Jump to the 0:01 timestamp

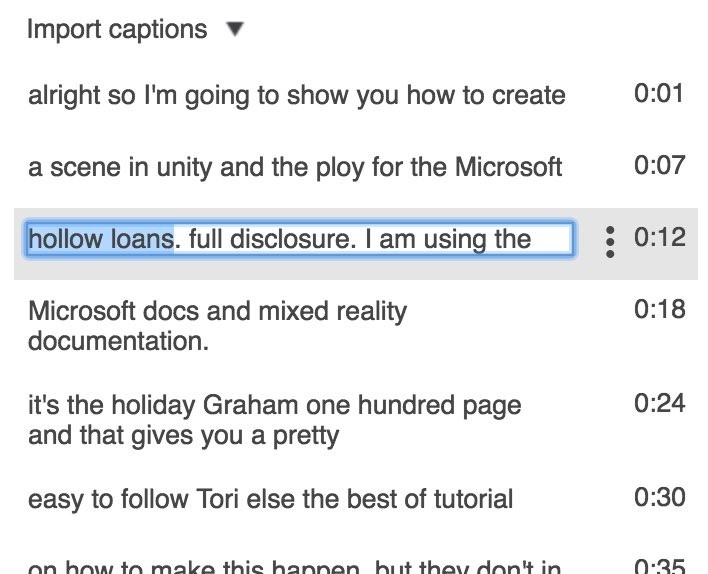(659, 94)
